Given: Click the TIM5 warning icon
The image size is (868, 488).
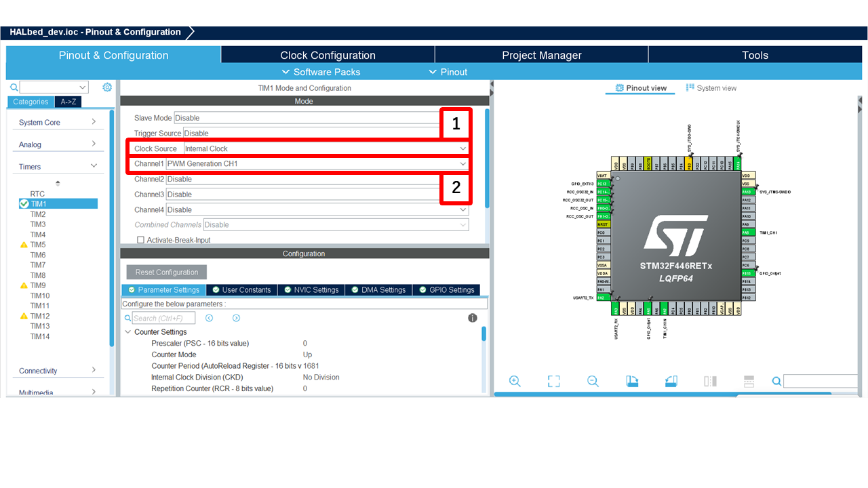Looking at the screenshot, I should coord(24,245).
